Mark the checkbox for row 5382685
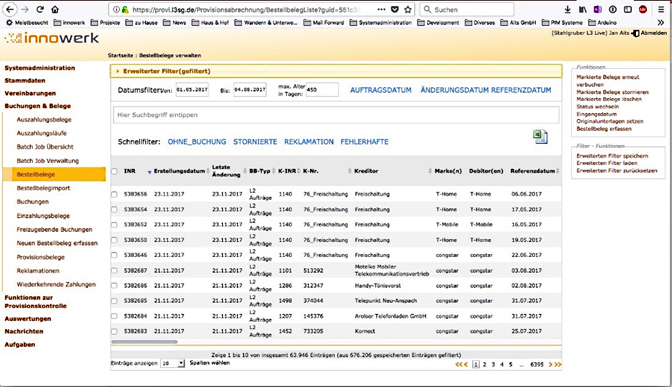672x387 pixels. click(x=114, y=301)
